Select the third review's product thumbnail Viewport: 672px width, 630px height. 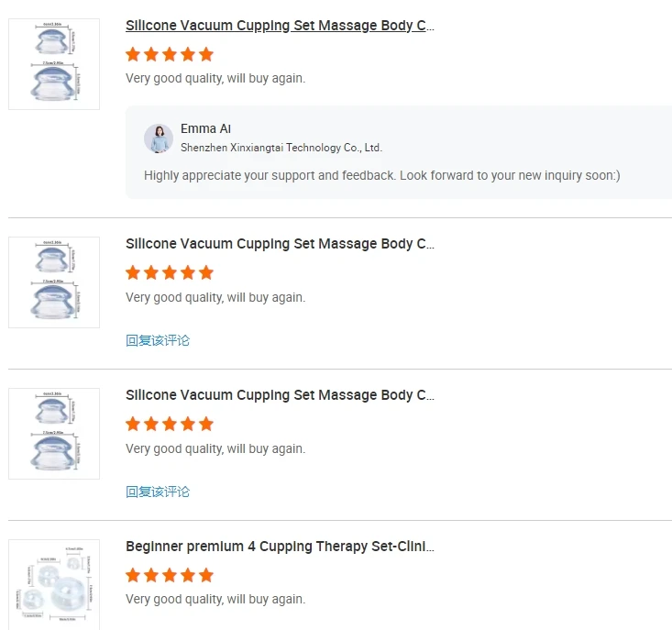pos(54,434)
